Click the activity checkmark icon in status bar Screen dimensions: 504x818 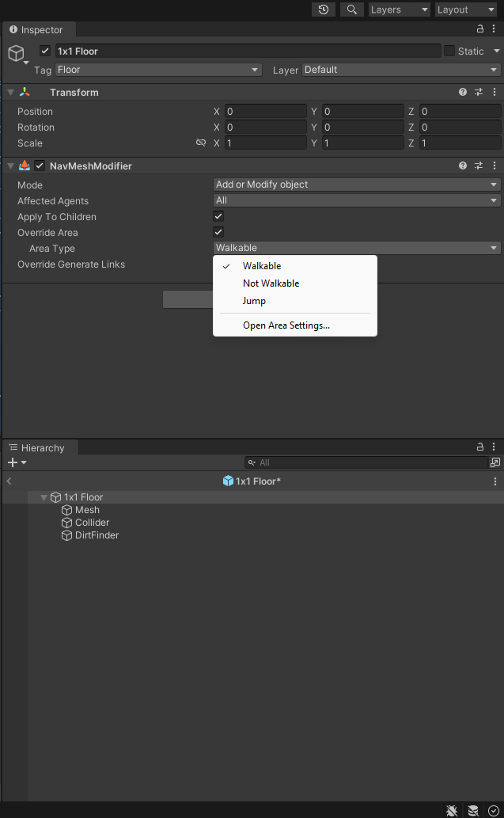click(494, 810)
